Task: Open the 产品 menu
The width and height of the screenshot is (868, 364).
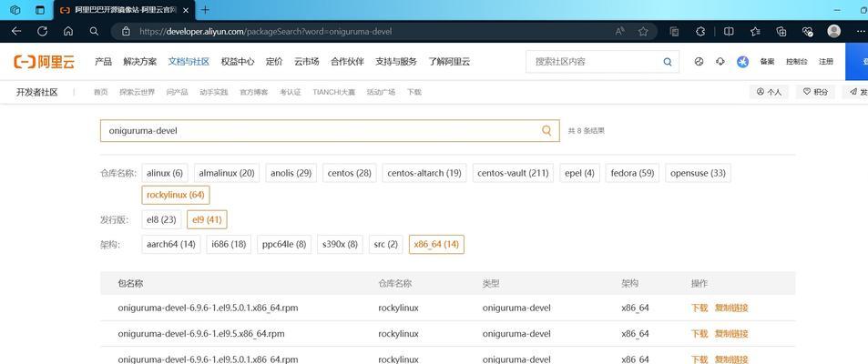Action: pos(103,61)
